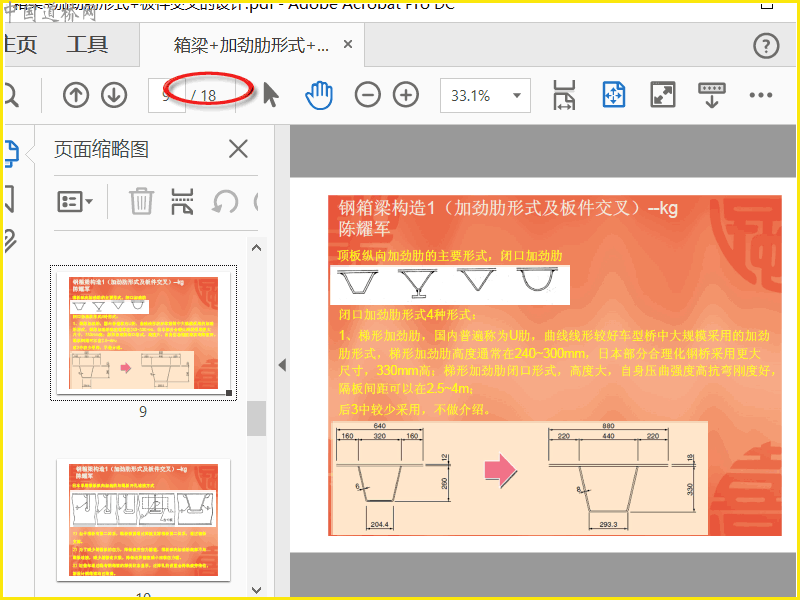Zoom out with the minus button

point(368,95)
